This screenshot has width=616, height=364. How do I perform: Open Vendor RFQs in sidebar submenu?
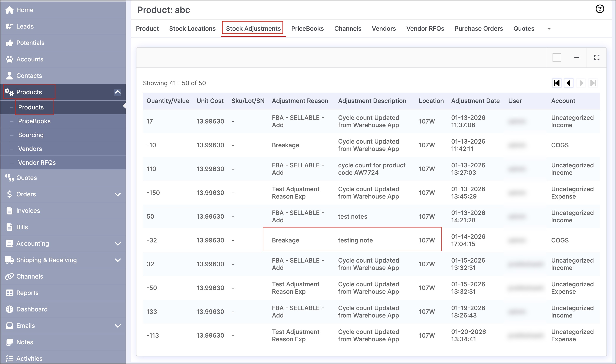point(37,163)
